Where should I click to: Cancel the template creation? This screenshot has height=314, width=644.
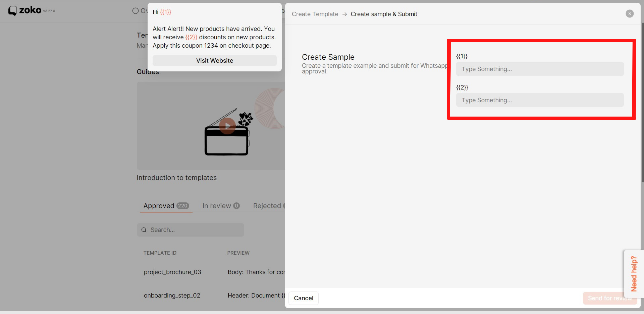click(x=303, y=298)
